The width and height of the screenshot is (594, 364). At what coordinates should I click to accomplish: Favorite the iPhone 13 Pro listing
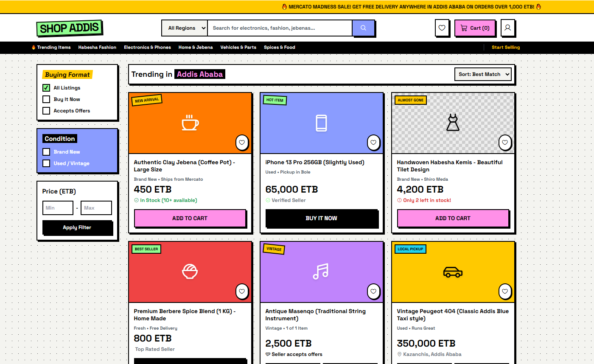373,143
